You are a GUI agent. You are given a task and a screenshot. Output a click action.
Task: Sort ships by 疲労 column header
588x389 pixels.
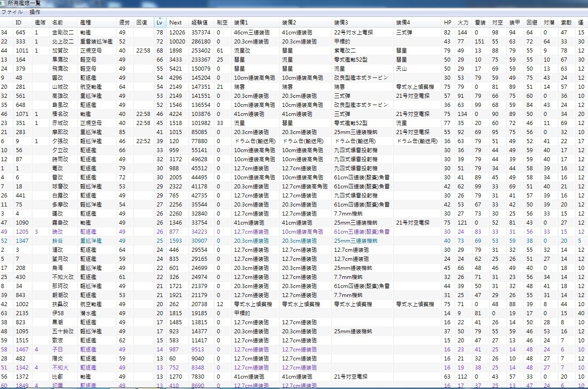(124, 23)
